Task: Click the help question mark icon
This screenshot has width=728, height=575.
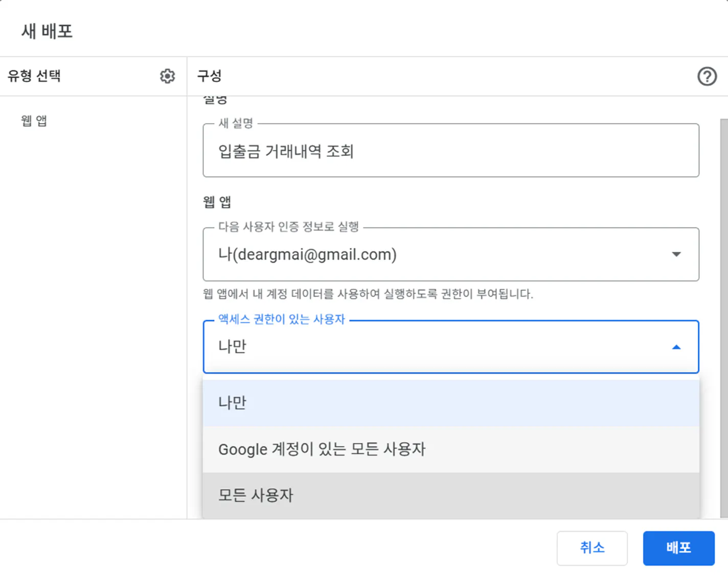Action: point(707,77)
